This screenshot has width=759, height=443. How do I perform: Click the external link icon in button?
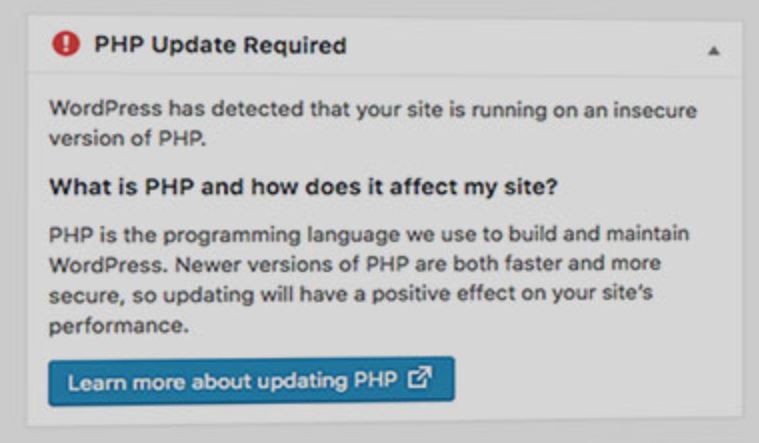[419, 378]
